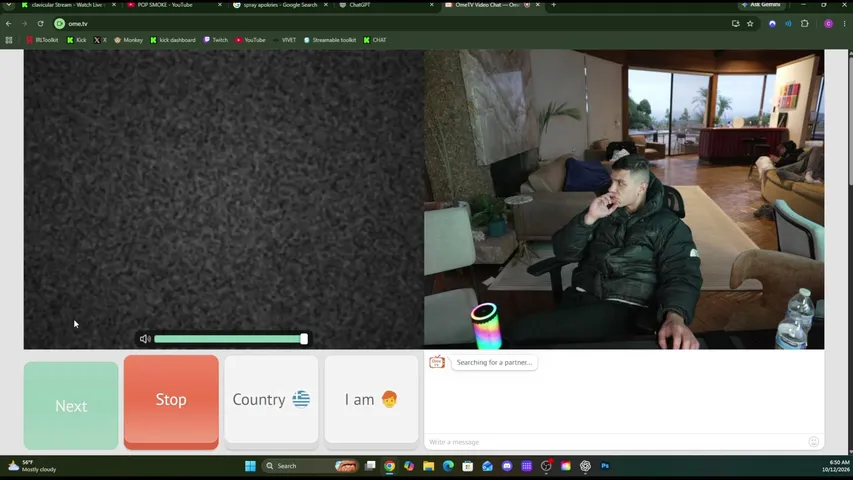This screenshot has height=480, width=853.
Task: Open the Chrome profile avatar
Action: point(829,23)
